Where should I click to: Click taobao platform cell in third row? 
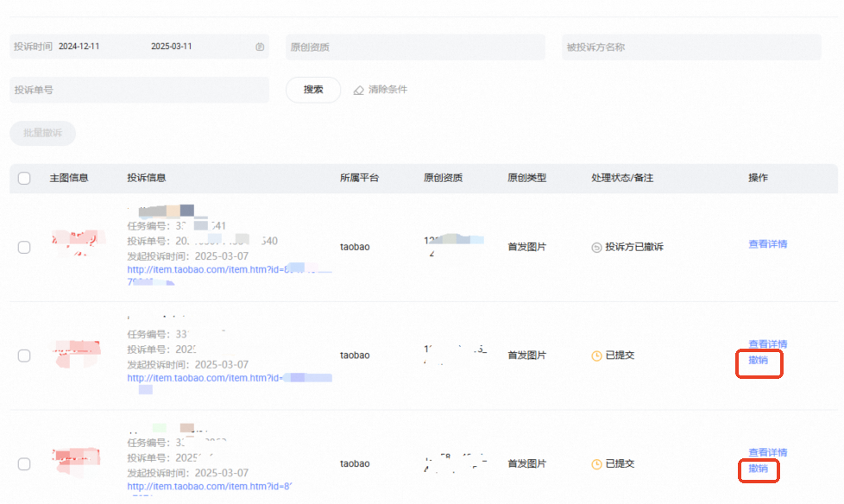355,463
